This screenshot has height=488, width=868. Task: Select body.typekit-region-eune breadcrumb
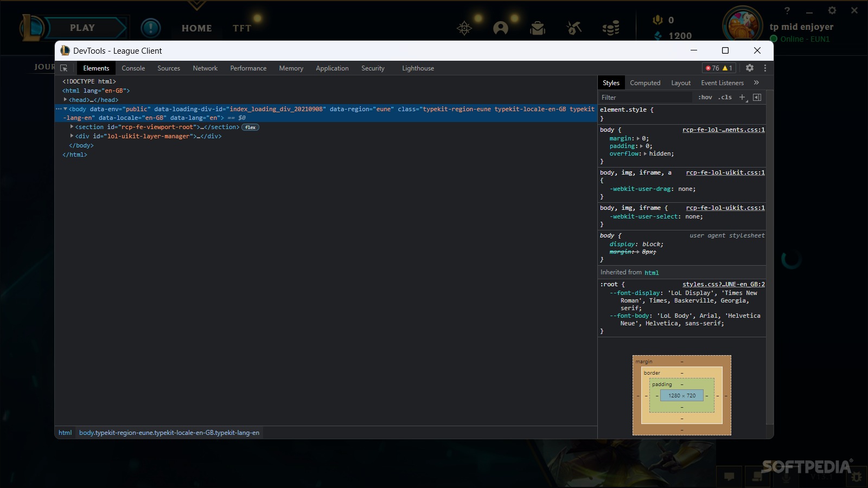[169, 433]
